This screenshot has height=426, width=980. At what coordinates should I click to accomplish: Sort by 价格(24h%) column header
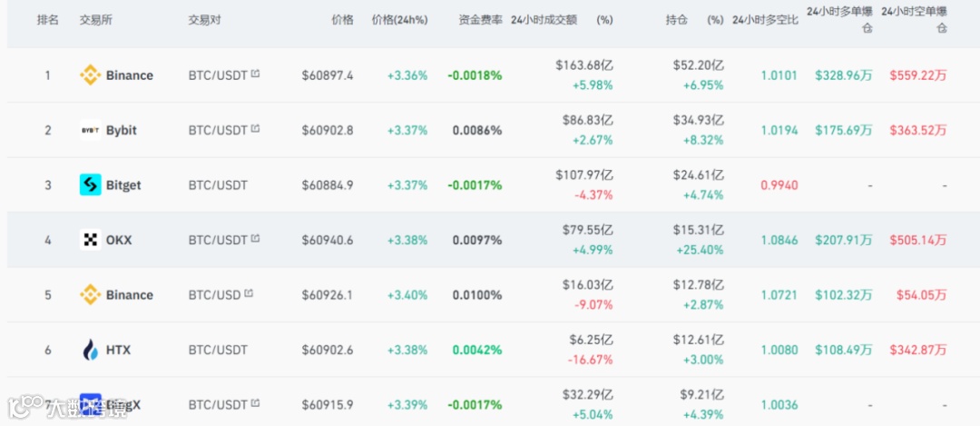click(399, 20)
